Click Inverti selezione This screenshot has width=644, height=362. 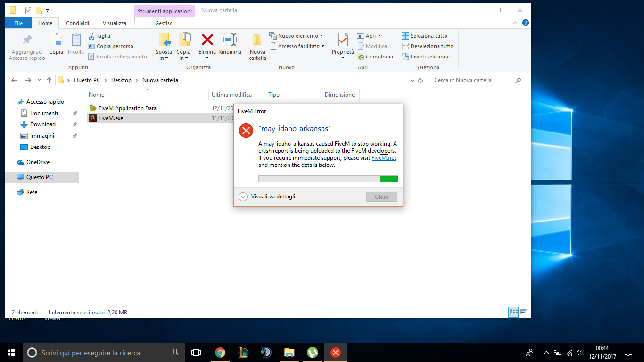tap(426, 57)
